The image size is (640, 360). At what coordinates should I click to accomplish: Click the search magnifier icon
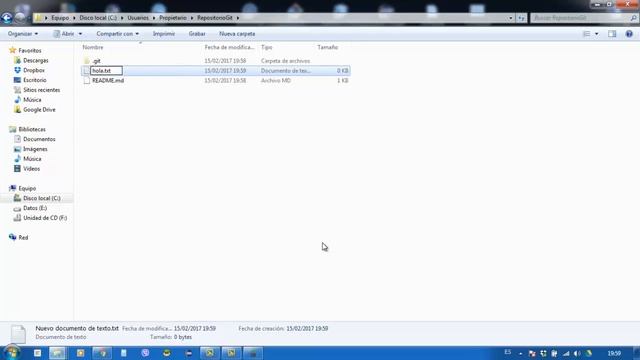(633, 18)
